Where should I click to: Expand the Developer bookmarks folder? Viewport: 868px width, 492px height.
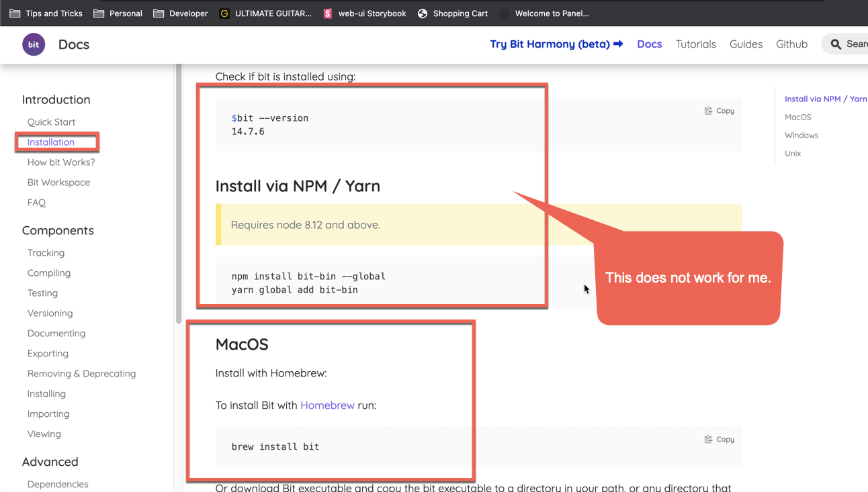[x=180, y=13]
